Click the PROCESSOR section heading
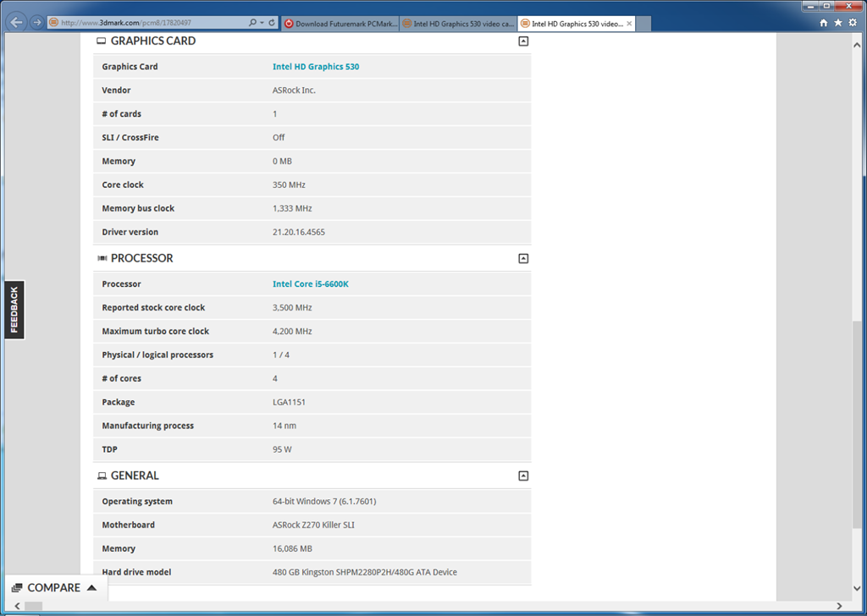The height and width of the screenshot is (616, 867). click(141, 259)
